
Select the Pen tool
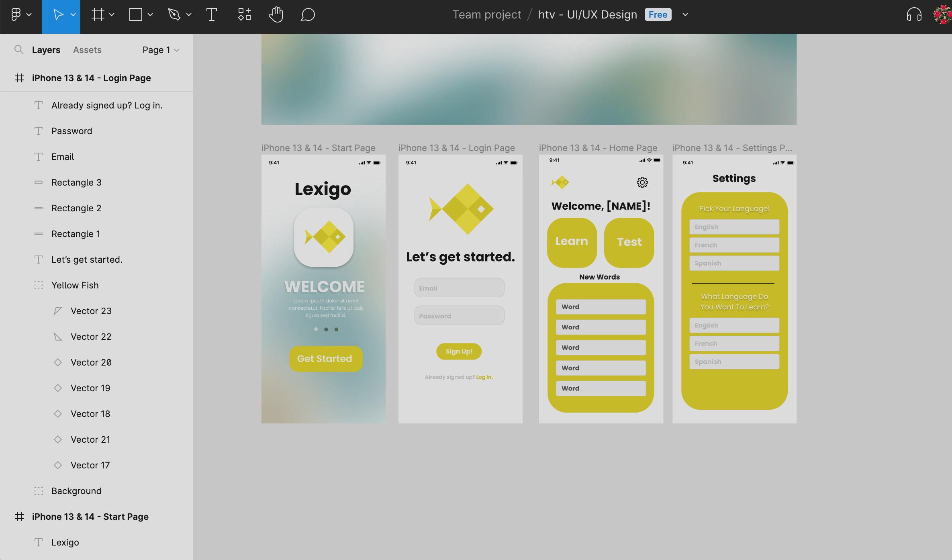174,15
